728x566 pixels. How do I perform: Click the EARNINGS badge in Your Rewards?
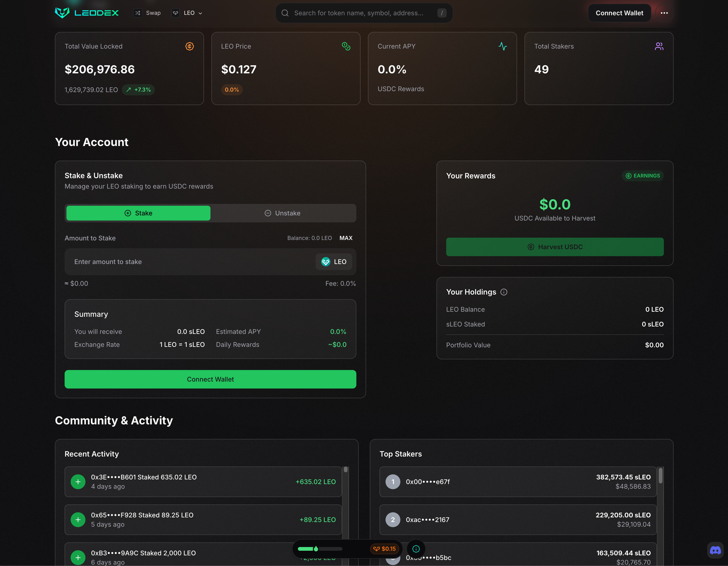tap(642, 176)
